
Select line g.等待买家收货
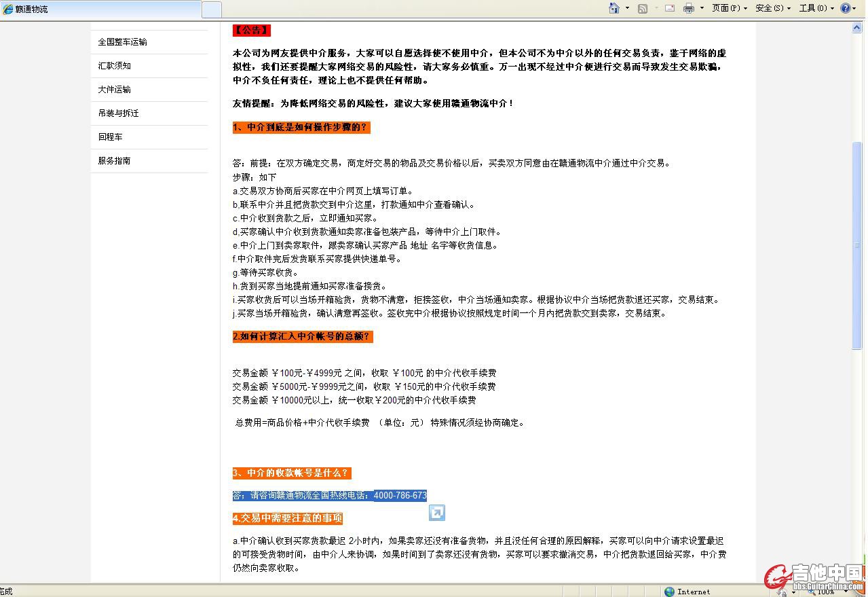(x=265, y=273)
